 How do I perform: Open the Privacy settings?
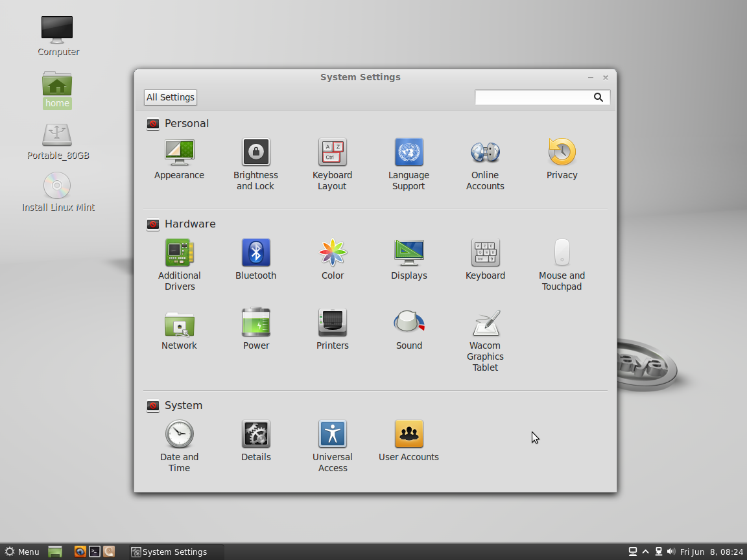[562, 159]
